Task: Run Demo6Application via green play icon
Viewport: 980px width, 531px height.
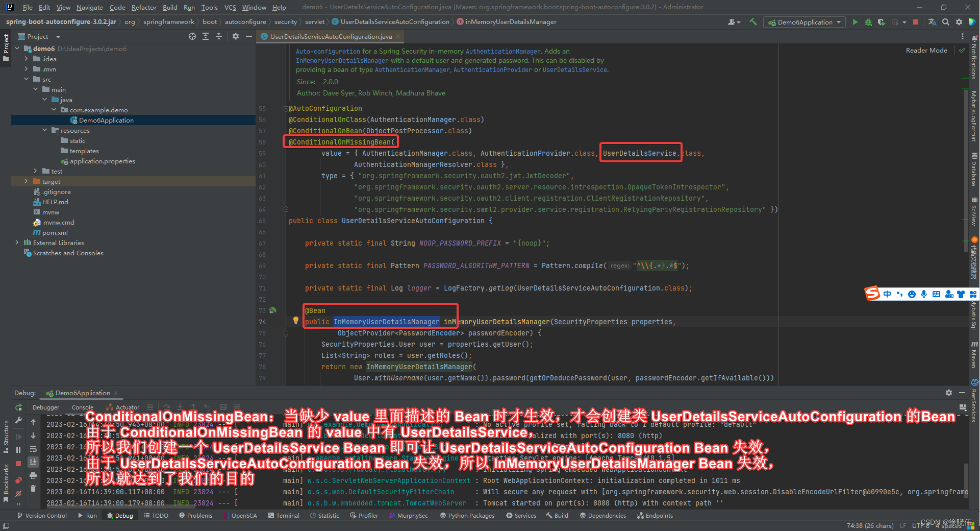Action: pos(856,22)
